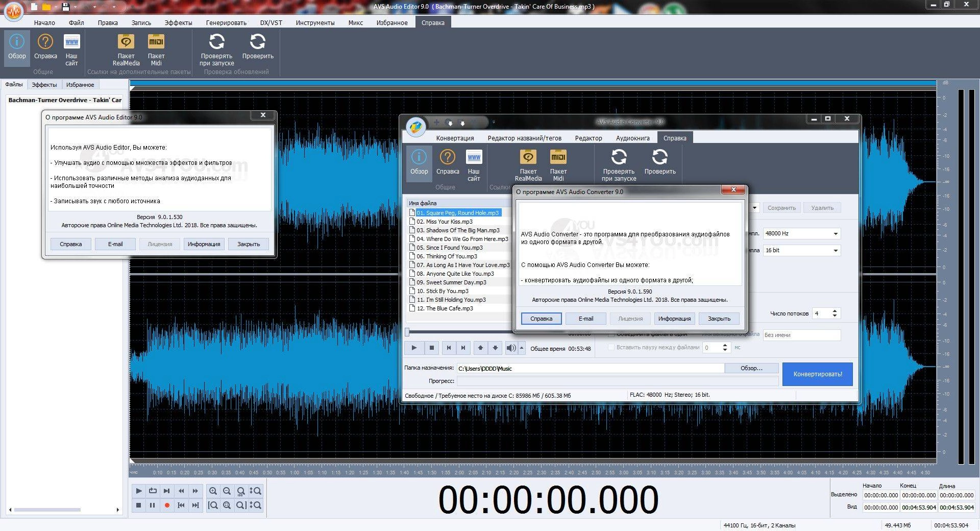
Task: Open Аудиокнига tab in Audio Converter
Action: [632, 138]
